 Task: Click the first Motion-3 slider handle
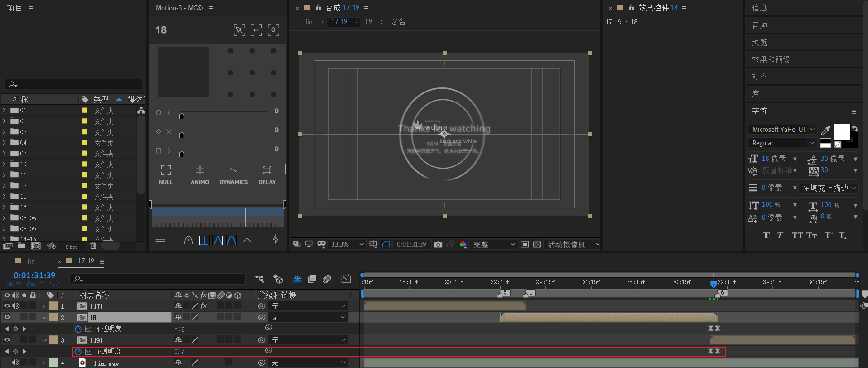point(182,116)
